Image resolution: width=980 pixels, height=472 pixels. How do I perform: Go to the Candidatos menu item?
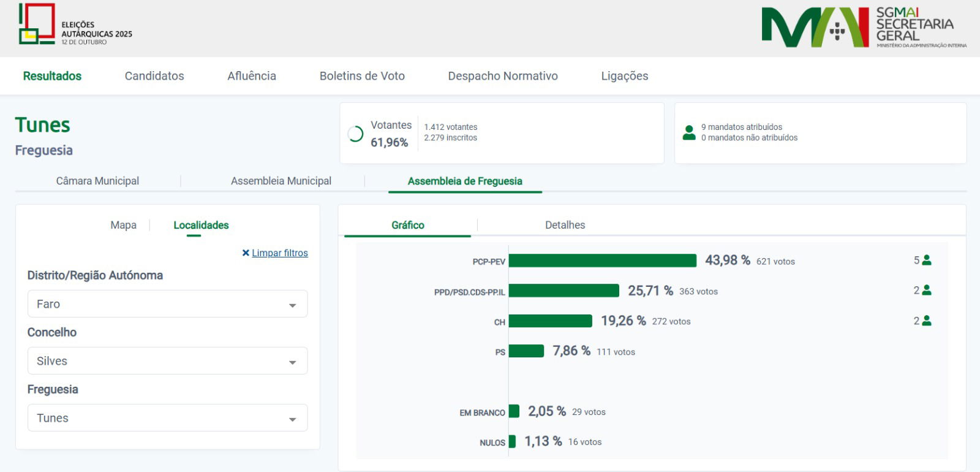pyautogui.click(x=154, y=76)
